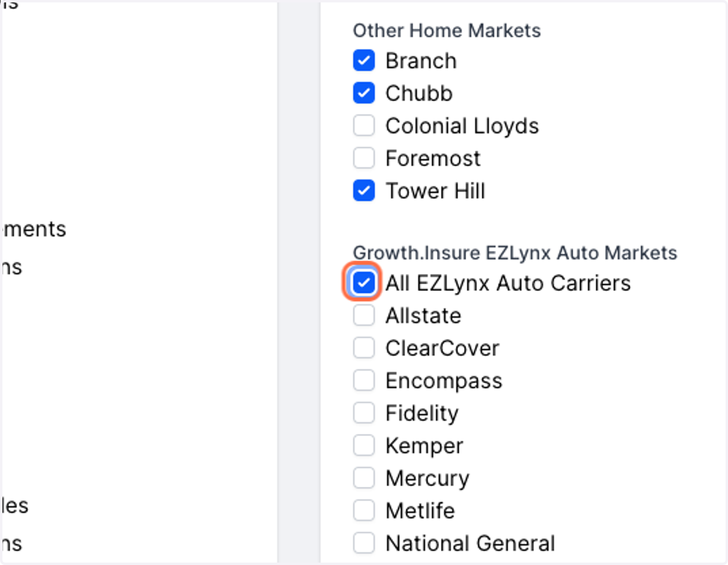Uncheck All EZLynx Auto Carriers
The height and width of the screenshot is (565, 728).
[364, 283]
